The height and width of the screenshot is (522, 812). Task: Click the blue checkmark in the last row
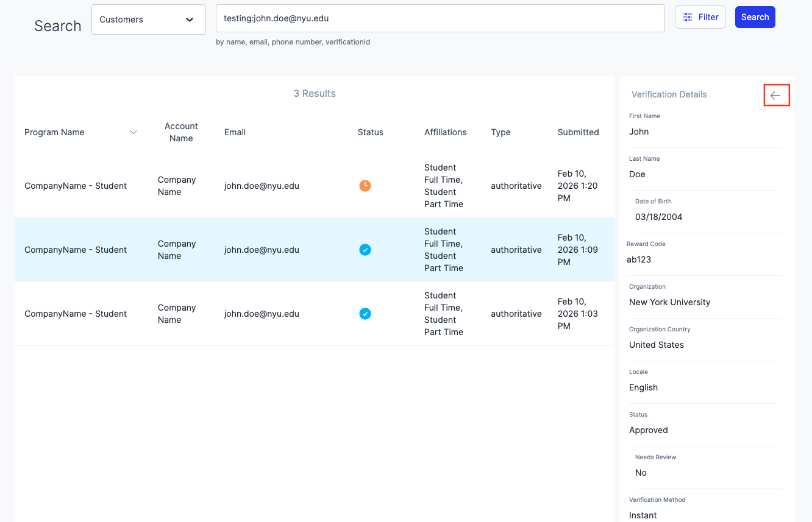(365, 314)
